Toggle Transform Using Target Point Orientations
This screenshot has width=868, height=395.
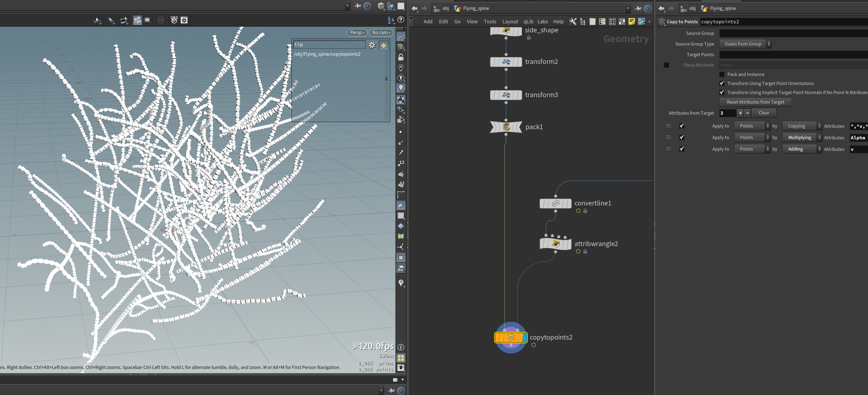click(722, 83)
